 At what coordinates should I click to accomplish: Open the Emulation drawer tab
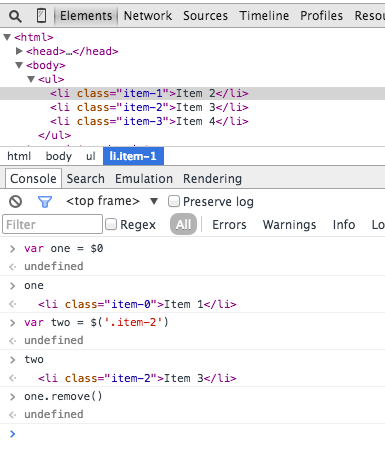tap(144, 179)
